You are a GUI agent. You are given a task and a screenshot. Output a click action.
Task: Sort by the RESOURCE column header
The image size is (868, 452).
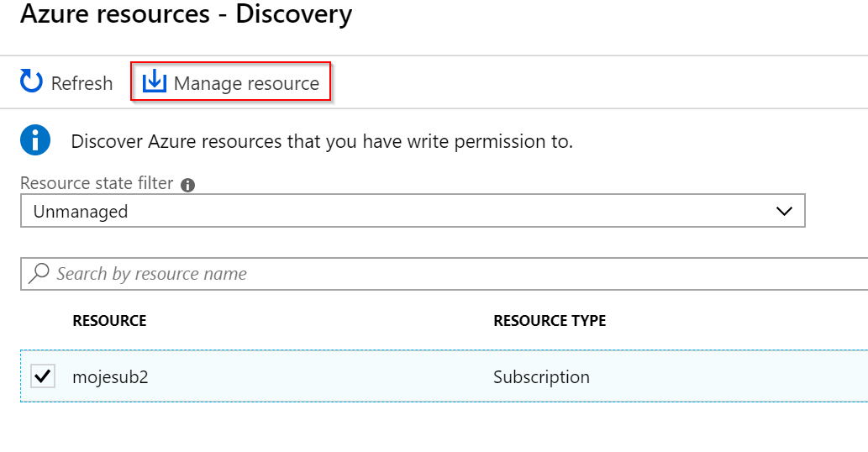click(x=109, y=320)
